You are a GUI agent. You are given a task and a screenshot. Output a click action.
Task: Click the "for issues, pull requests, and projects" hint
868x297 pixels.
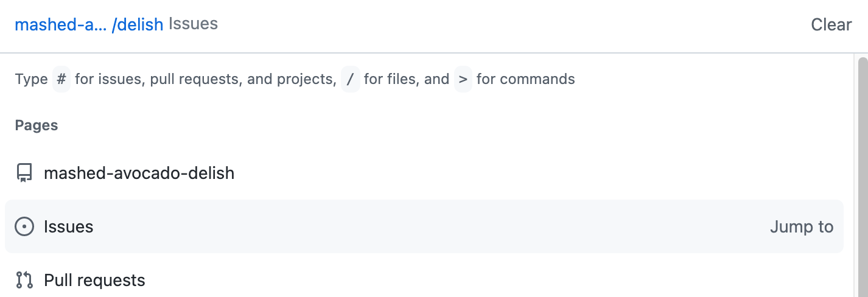coord(205,79)
